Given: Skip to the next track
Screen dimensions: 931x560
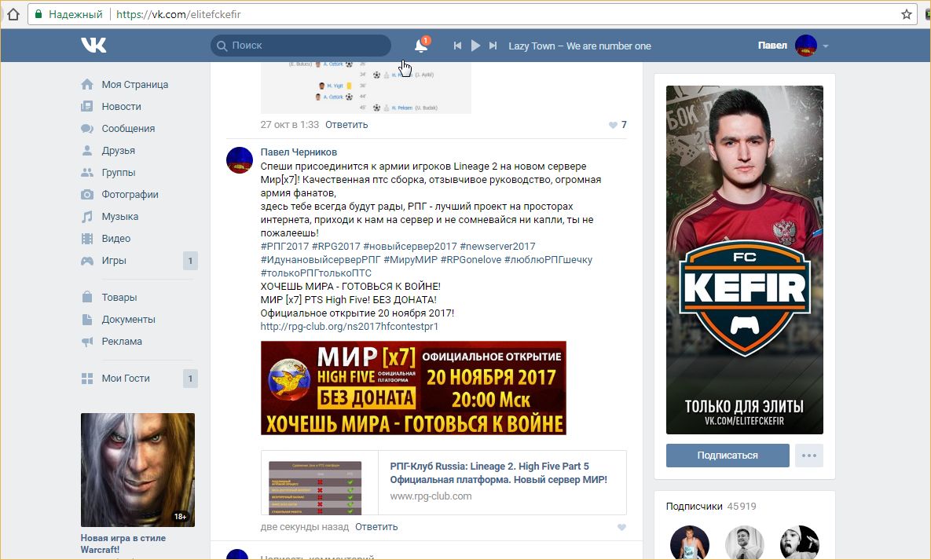Looking at the screenshot, I should (493, 46).
